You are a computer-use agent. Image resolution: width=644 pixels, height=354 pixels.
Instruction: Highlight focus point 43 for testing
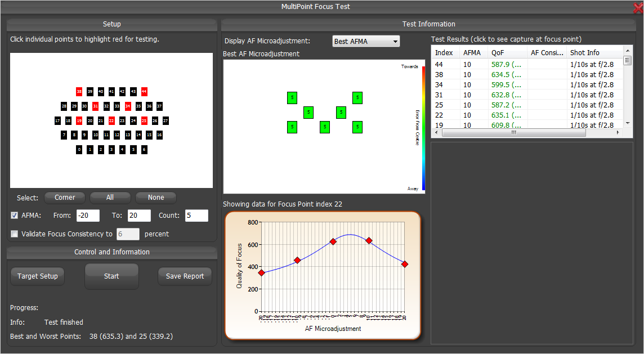[133, 92]
